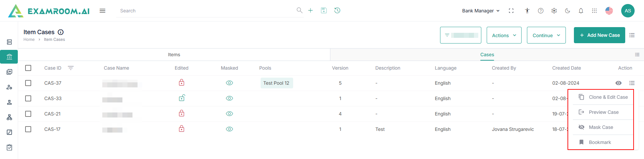Image resolution: width=644 pixels, height=159 pixels.
Task: Click the hamburger menu icon beside the logo
Action: click(103, 11)
